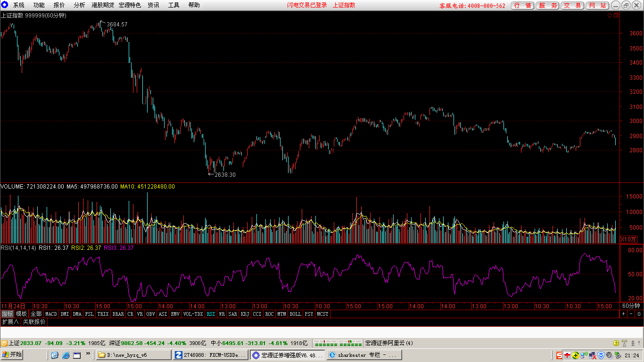This screenshot has width=644, height=362.
Task: Click the yellow icon before 上证 in status bar
Action: coord(4,343)
